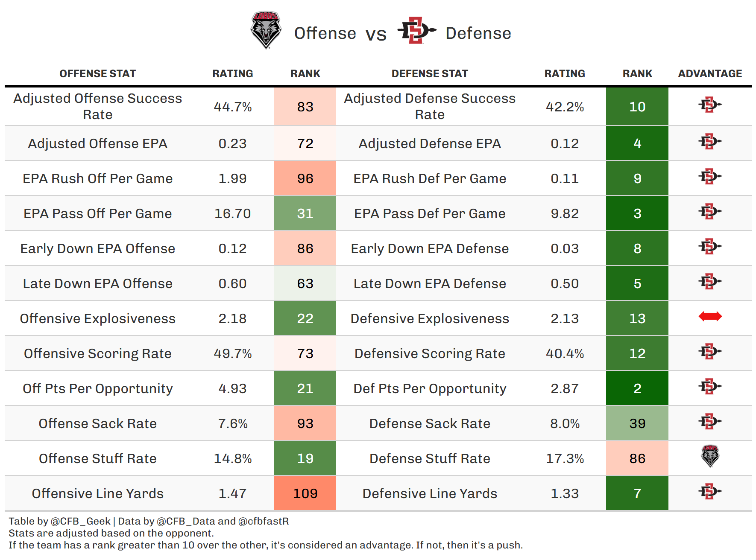Click the orange rank 109 cell
The image size is (756, 560).
pyautogui.click(x=305, y=493)
